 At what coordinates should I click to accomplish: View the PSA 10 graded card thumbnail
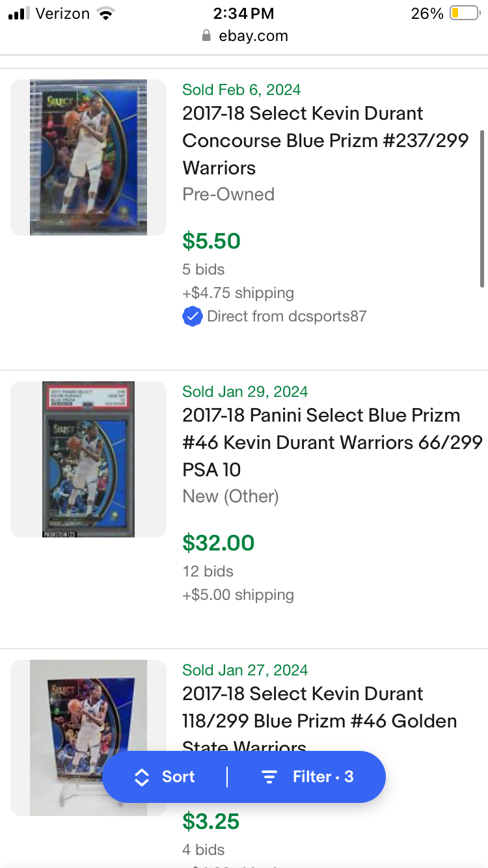(x=88, y=459)
